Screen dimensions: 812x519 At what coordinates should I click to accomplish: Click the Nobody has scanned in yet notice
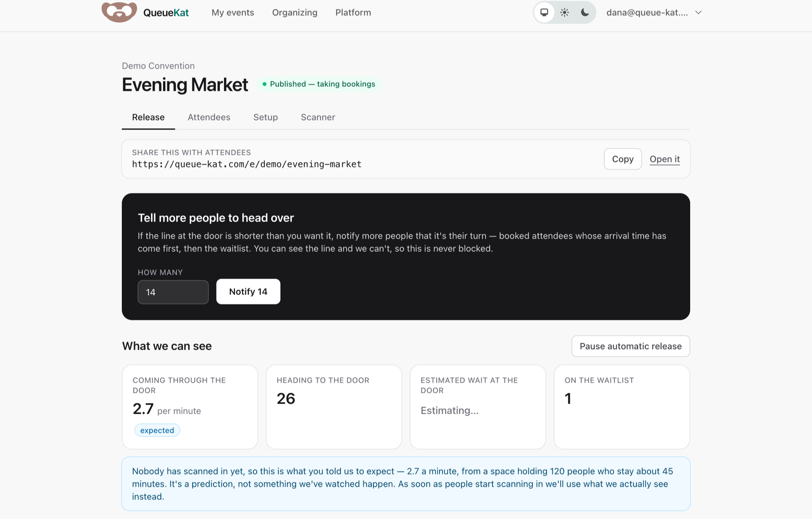coord(406,484)
